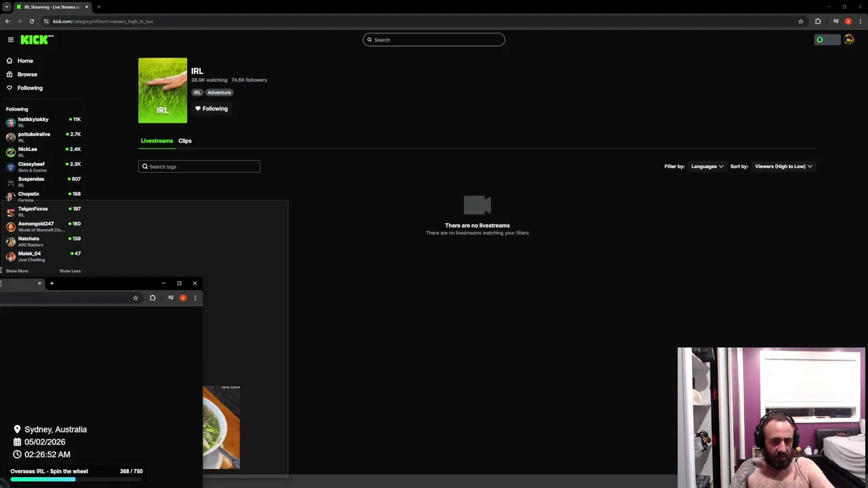Open the main browser's media control icon
The height and width of the screenshot is (488, 868).
[835, 21]
